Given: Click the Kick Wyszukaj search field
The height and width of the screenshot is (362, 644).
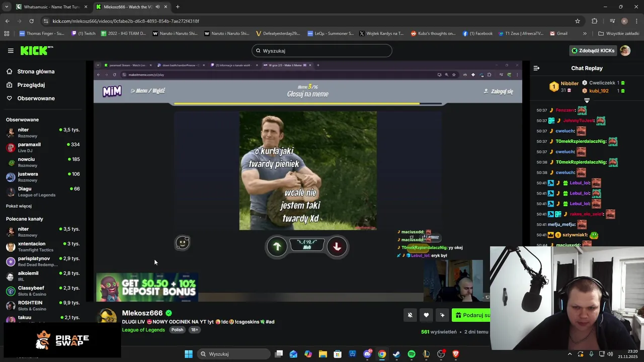Looking at the screenshot, I should tap(322, 51).
